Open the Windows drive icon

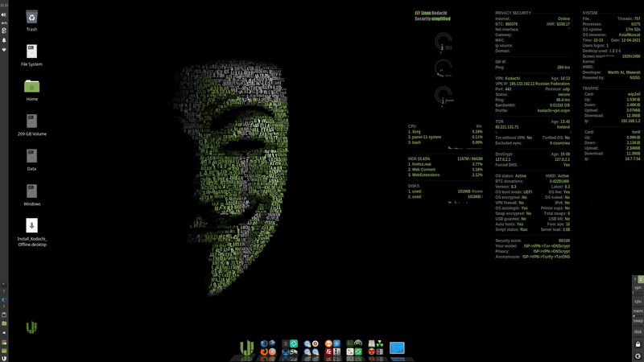click(x=31, y=191)
